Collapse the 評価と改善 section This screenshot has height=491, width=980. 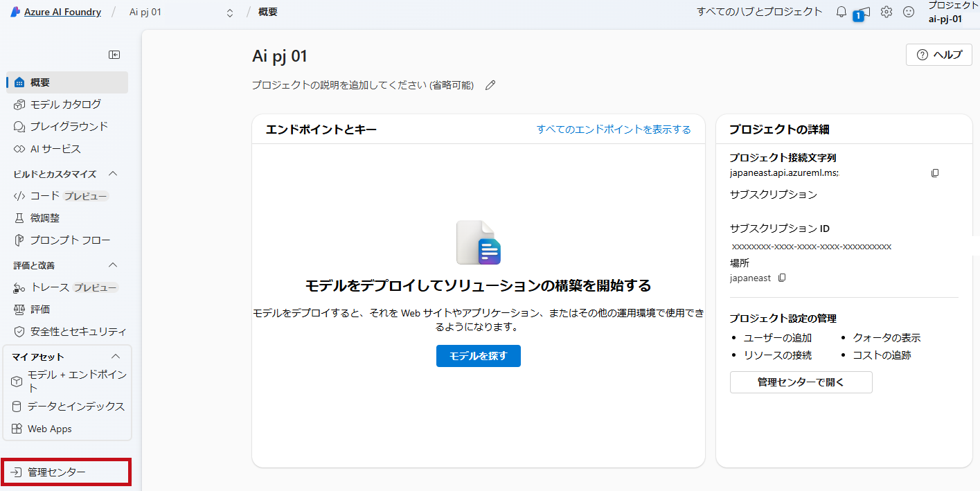(x=114, y=265)
